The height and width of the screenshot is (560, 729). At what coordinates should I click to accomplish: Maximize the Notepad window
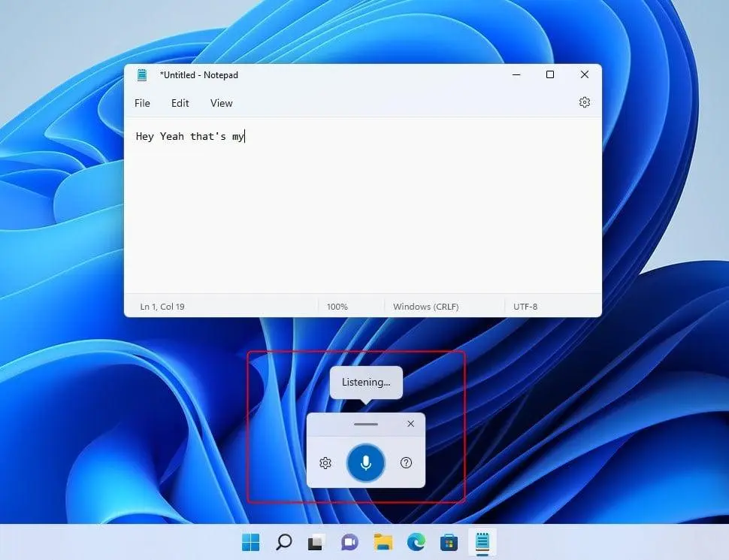click(550, 74)
